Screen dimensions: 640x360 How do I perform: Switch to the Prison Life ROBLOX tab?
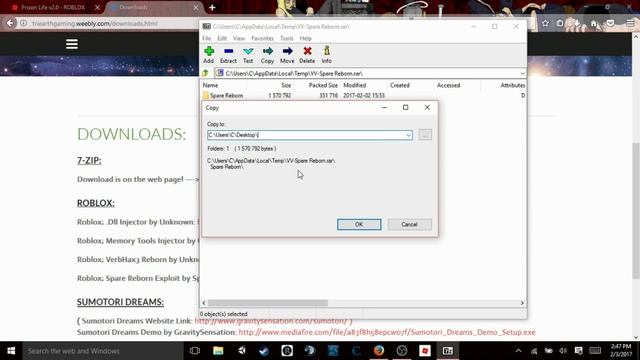tap(53, 7)
